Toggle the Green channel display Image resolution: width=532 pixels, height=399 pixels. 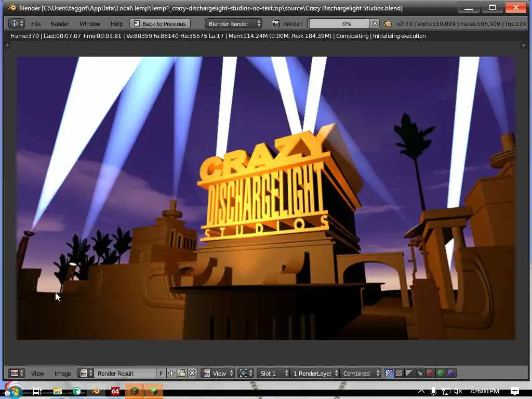pos(441,373)
